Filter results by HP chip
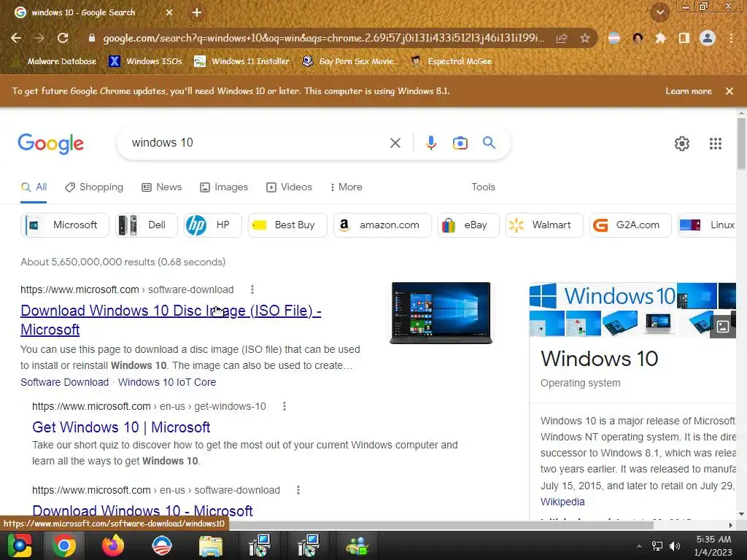Image resolution: width=747 pixels, height=560 pixels. click(212, 225)
